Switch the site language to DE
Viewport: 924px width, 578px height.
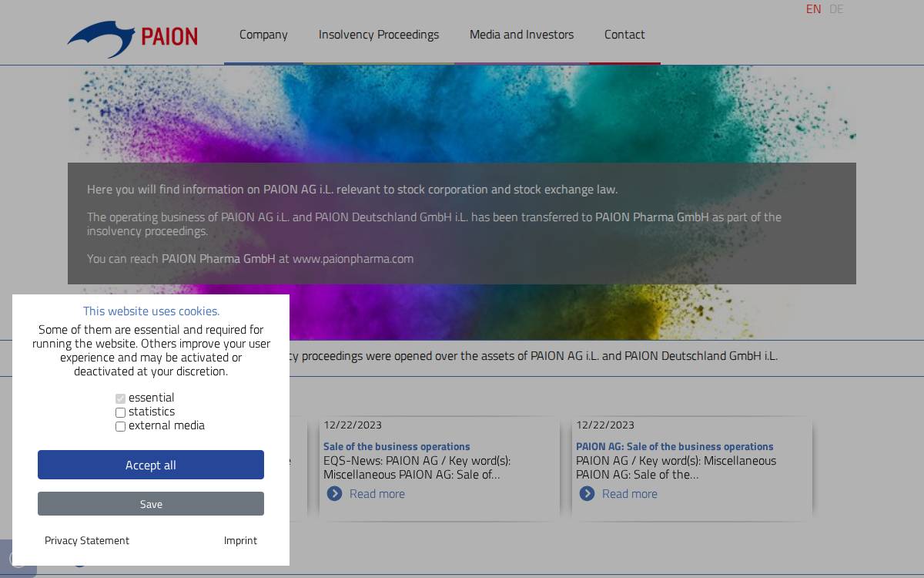point(836,9)
